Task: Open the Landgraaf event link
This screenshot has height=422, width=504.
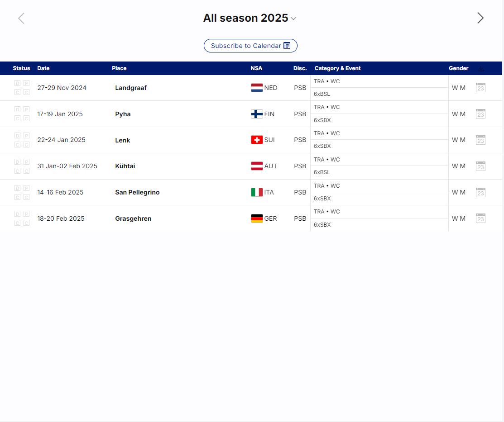Action: [x=131, y=88]
